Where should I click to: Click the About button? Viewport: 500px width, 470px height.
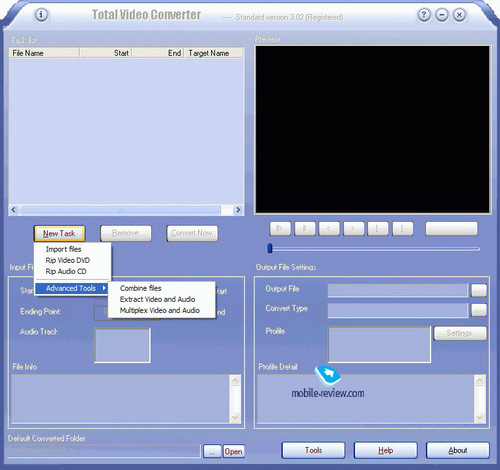pos(458,450)
